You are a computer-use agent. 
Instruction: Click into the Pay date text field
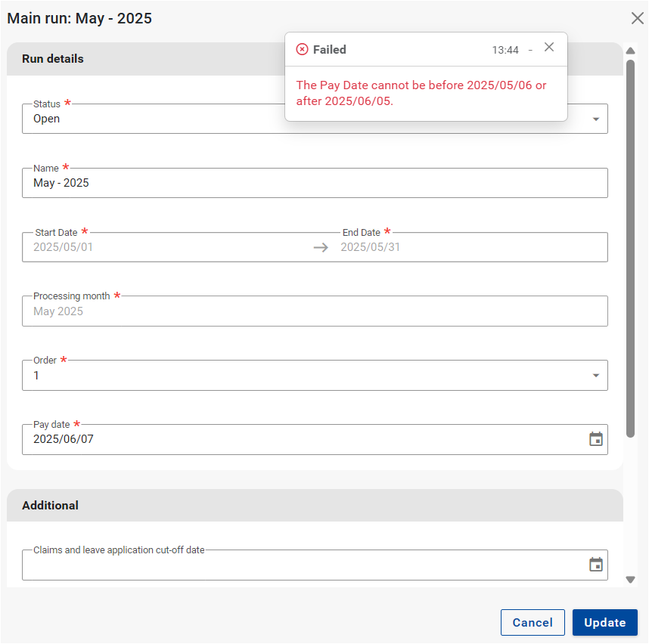303,439
